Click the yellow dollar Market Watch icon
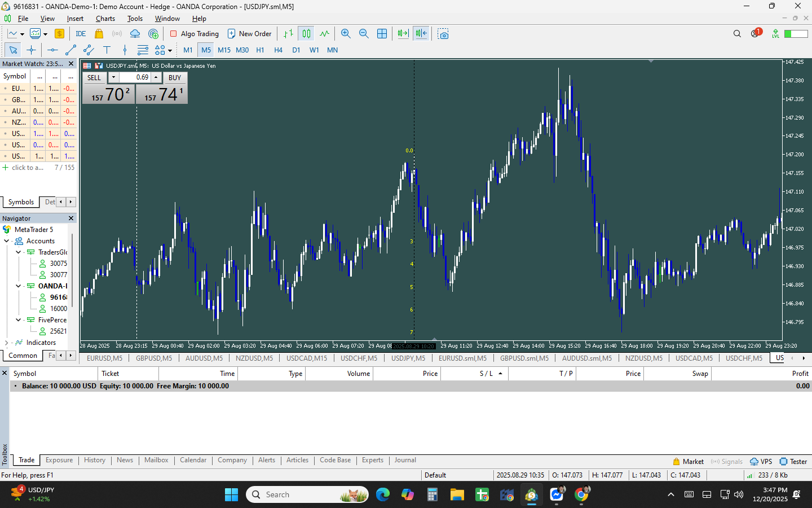The width and height of the screenshot is (812, 508). point(59,34)
